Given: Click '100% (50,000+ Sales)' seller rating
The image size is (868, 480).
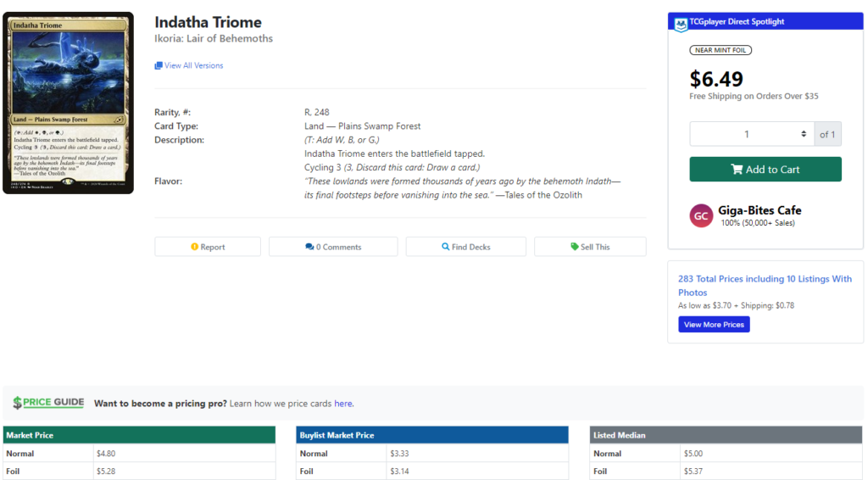Looking at the screenshot, I should 758,222.
